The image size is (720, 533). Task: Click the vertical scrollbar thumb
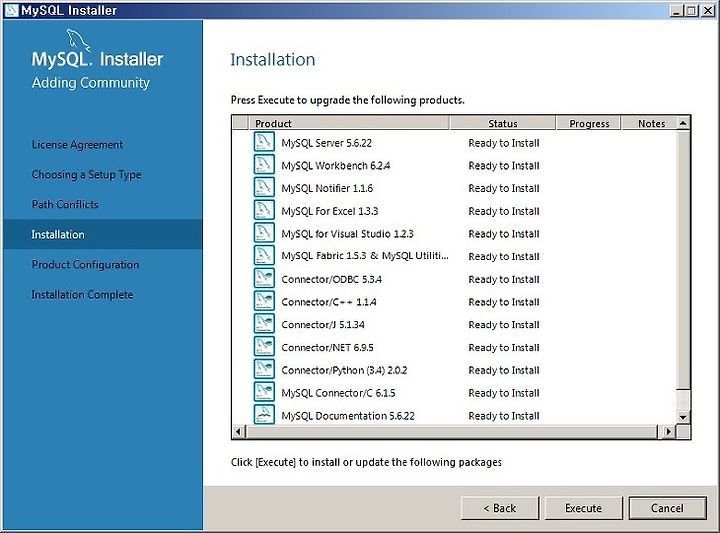tap(683, 259)
